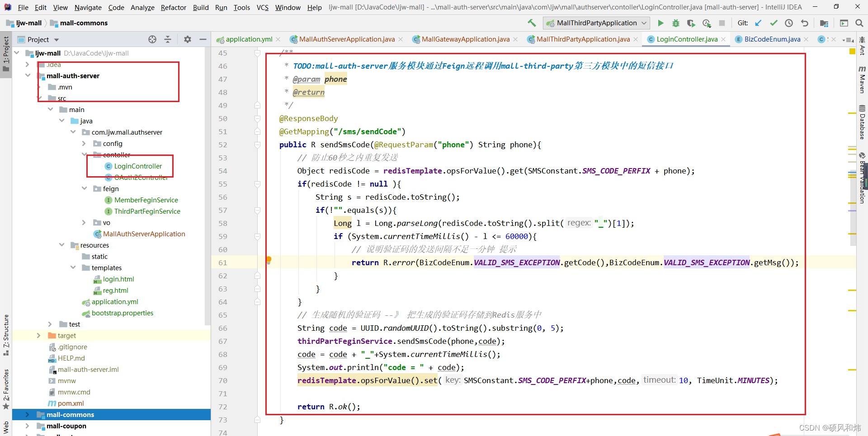Run MallThirdPartyApplication with green play icon
This screenshot has width=868, height=436.
(660, 23)
